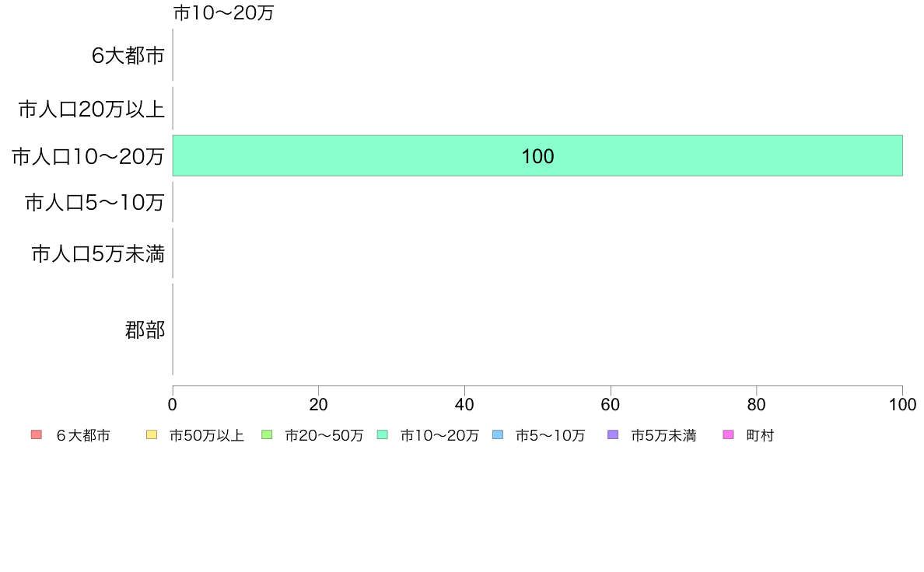Click the red 6大都市 legend swatch

click(x=37, y=434)
